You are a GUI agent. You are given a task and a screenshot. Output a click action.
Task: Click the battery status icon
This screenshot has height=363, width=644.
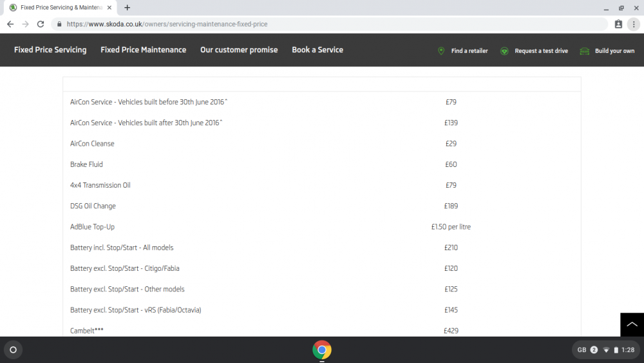click(x=616, y=350)
